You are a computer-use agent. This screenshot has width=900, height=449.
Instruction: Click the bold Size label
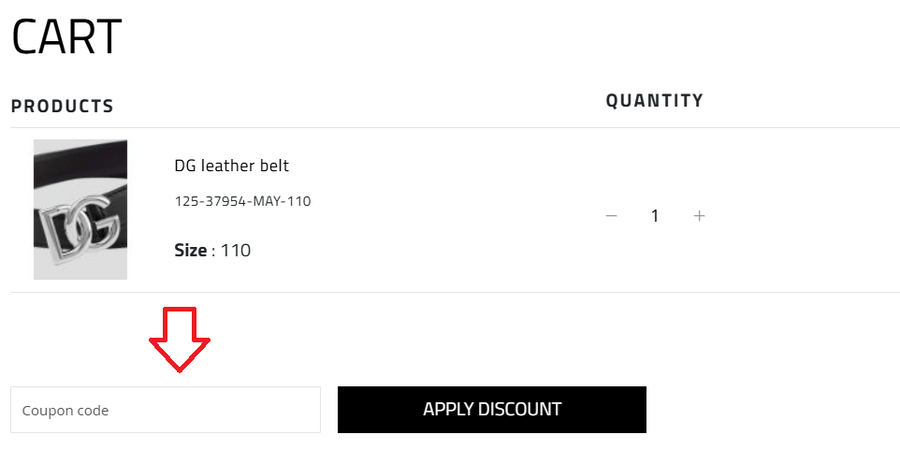(x=190, y=250)
